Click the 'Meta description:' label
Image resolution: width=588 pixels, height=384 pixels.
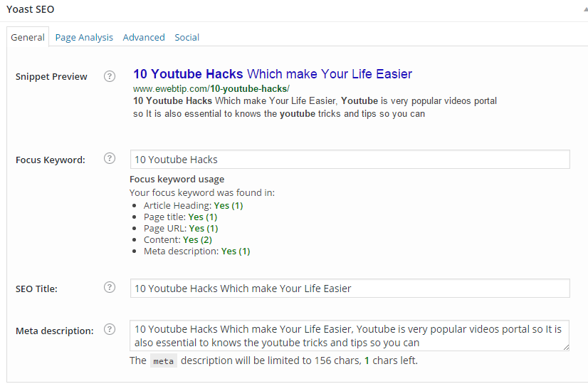click(54, 331)
